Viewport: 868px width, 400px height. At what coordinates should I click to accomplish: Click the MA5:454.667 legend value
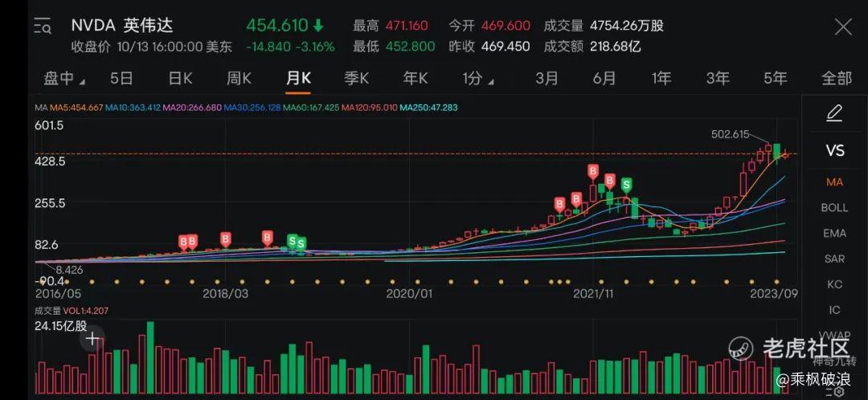76,108
